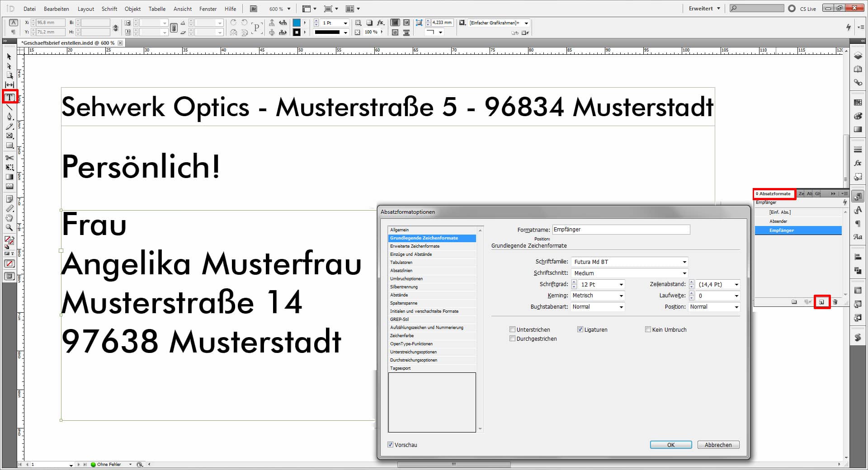Pick the Zoom magnifier tool

click(9, 228)
